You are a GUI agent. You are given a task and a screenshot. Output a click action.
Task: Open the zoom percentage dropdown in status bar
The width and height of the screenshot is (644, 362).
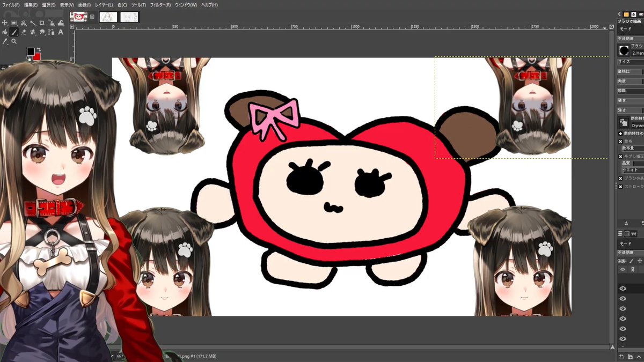click(x=120, y=356)
